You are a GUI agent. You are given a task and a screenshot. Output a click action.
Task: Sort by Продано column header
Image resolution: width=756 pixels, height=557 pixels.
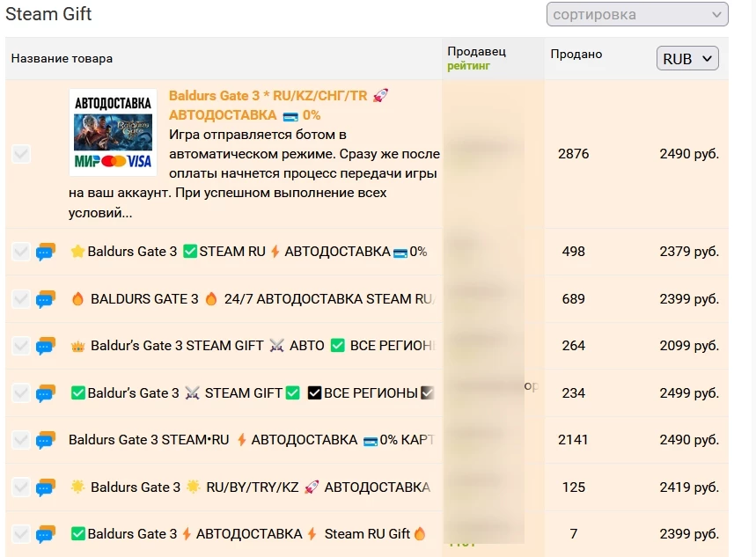pyautogui.click(x=576, y=55)
